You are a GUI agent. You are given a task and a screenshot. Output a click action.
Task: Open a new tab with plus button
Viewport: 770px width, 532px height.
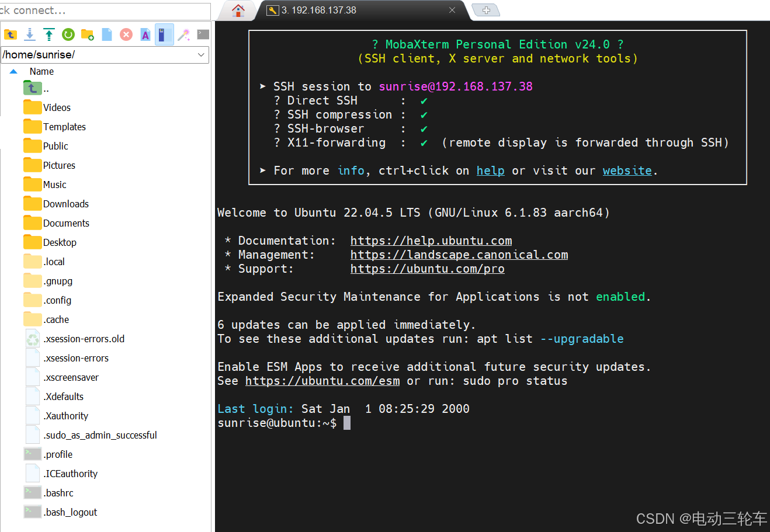[486, 10]
